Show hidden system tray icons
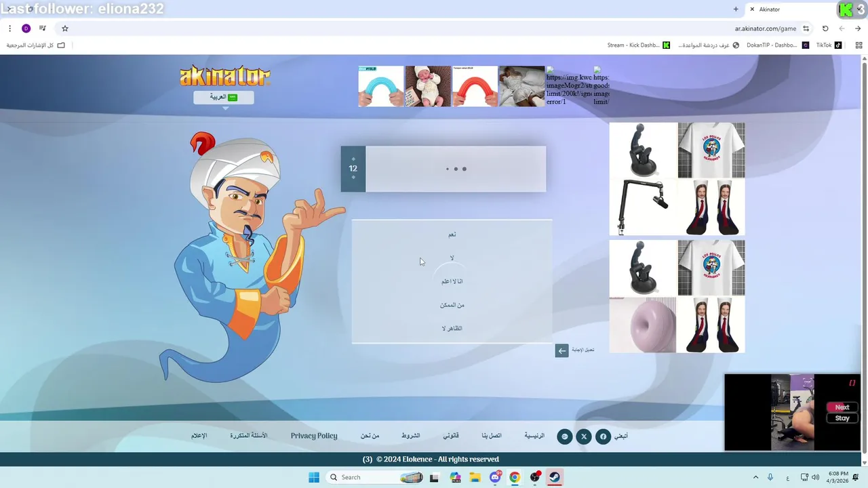The image size is (868, 488). (x=756, y=477)
